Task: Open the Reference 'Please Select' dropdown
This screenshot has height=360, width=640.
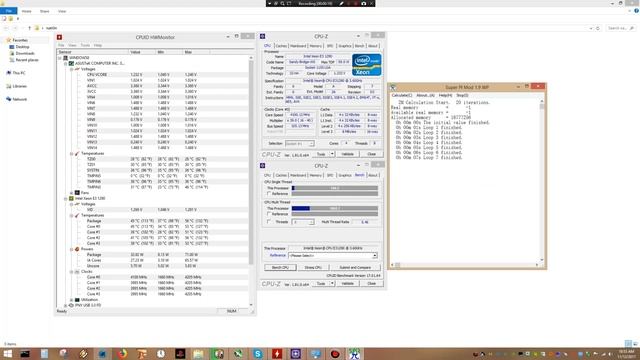Action: pyautogui.click(x=333, y=256)
